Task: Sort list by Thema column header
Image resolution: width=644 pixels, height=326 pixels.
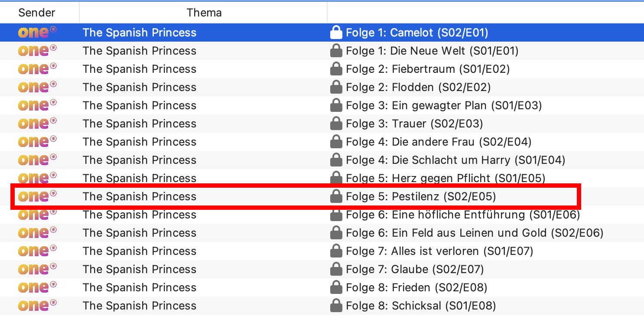Action: [203, 13]
